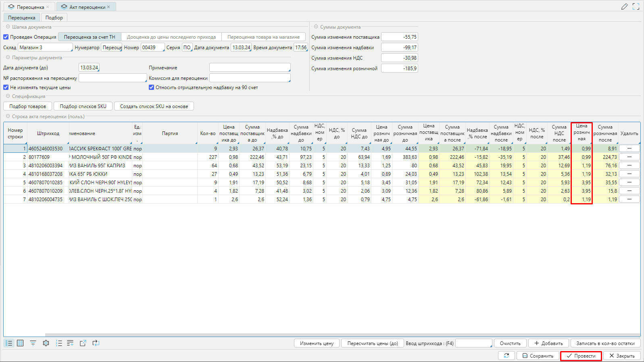Image resolution: width=644 pixels, height=362 pixels.
Task: Click the numbered list icon
Action: click(59, 343)
